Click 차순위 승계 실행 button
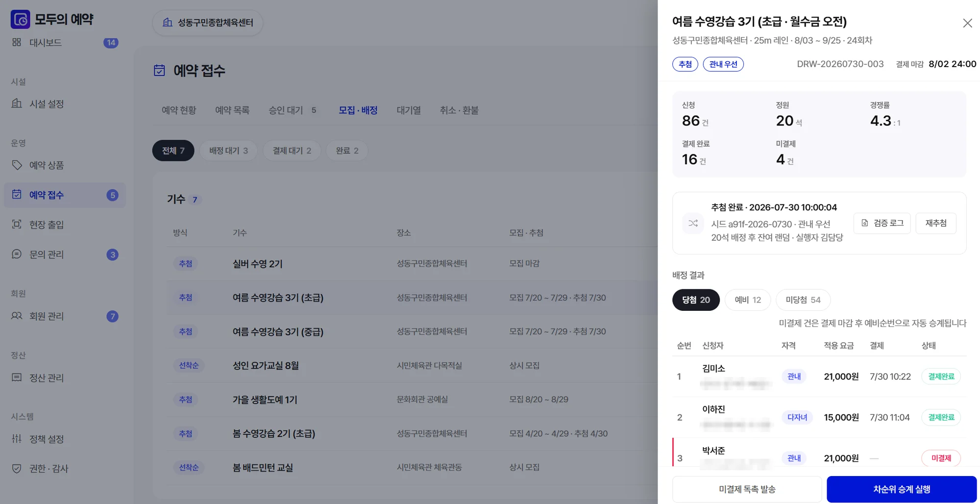Screen dimensions: 980x504 [x=902, y=489]
